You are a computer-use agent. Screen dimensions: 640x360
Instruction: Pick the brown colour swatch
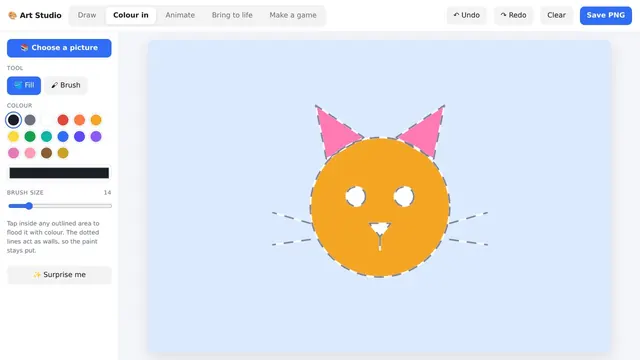pyautogui.click(x=47, y=153)
